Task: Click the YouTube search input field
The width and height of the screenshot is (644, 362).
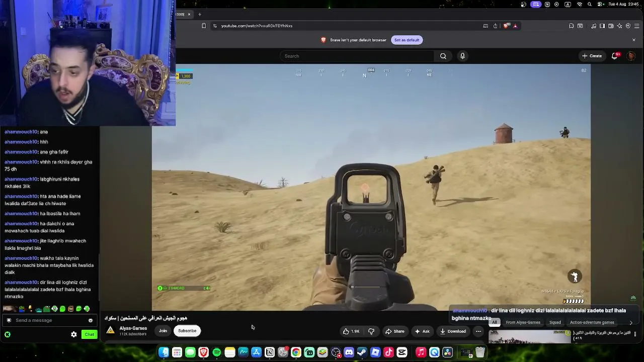Action: (357, 56)
